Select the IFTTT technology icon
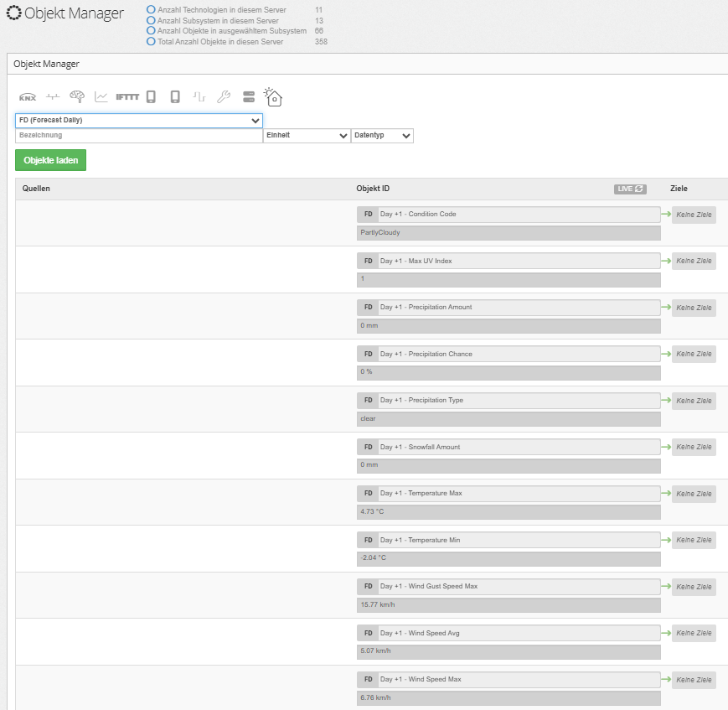Screen dimensions: 728x710 click(127, 97)
